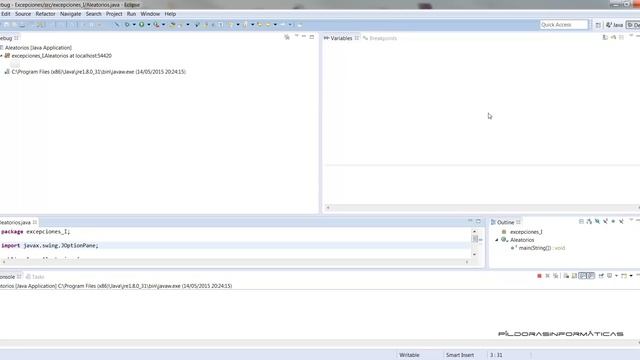Click the Pin Console icon
The image size is (640, 360).
tap(601, 276)
